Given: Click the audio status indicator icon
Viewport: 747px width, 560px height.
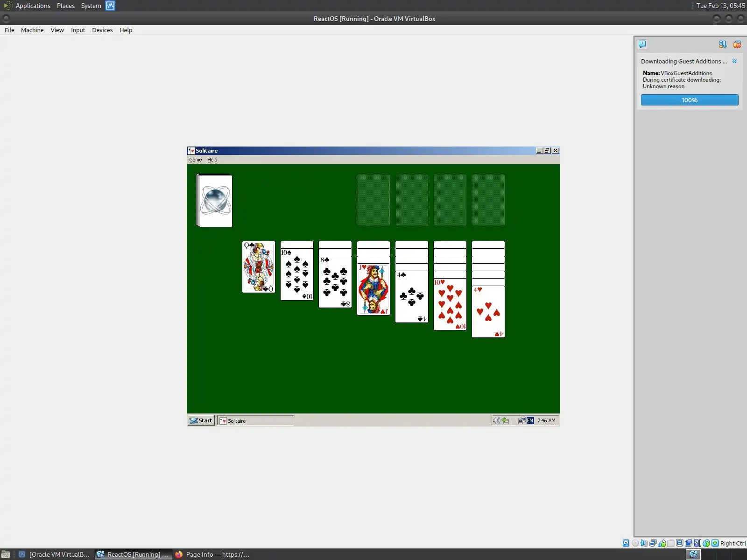Looking at the screenshot, I should click(x=644, y=543).
